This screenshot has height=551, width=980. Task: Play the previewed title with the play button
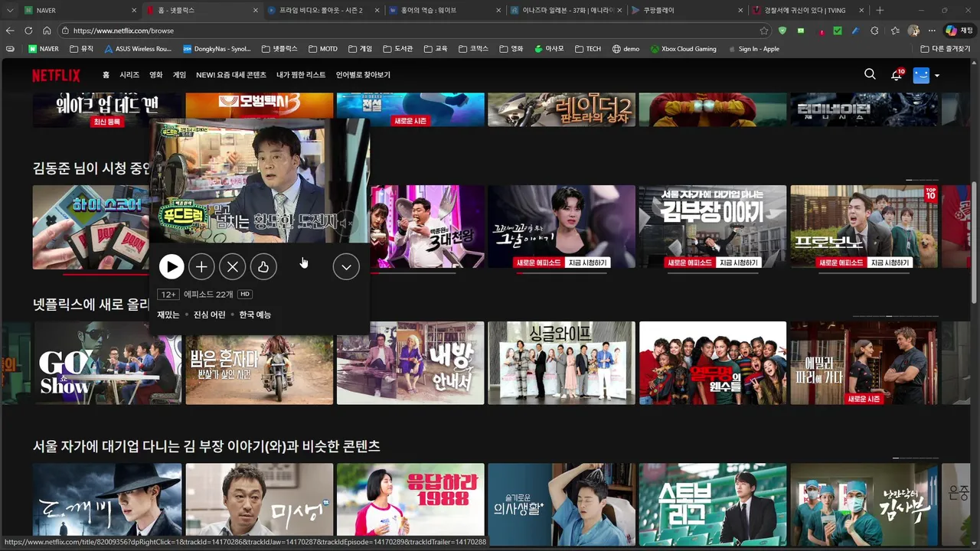[x=171, y=266]
